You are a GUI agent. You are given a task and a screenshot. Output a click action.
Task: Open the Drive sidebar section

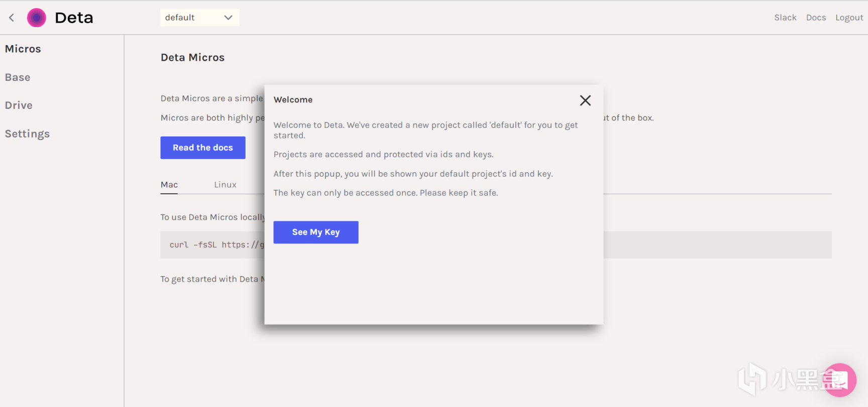[x=19, y=105]
